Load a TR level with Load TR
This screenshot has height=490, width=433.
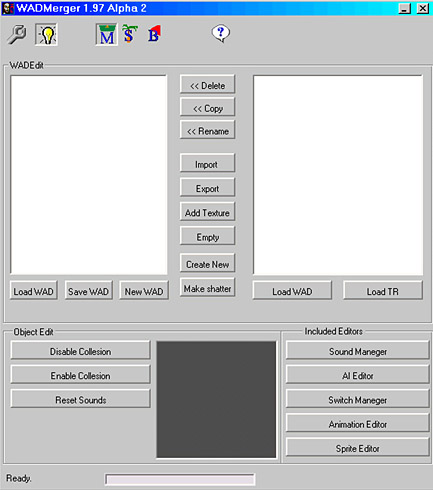(383, 291)
